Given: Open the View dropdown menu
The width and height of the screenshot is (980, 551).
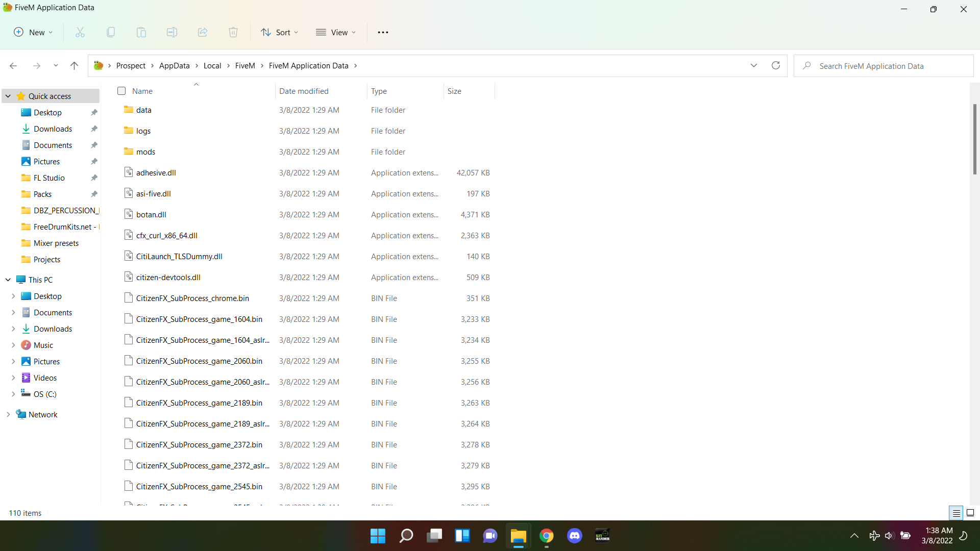Looking at the screenshot, I should tap(336, 32).
